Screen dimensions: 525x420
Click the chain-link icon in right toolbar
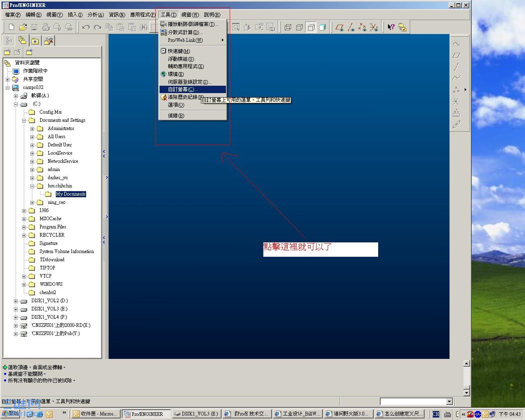click(x=457, y=124)
